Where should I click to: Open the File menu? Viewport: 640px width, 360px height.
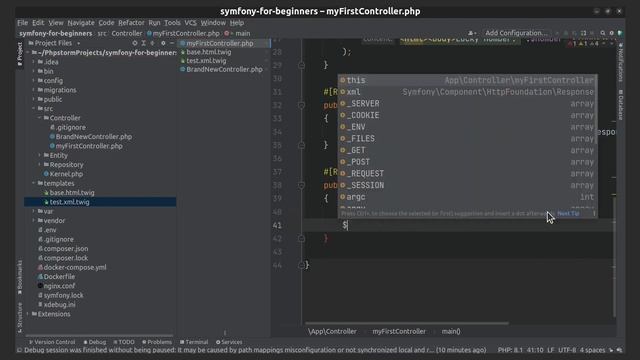[22, 23]
